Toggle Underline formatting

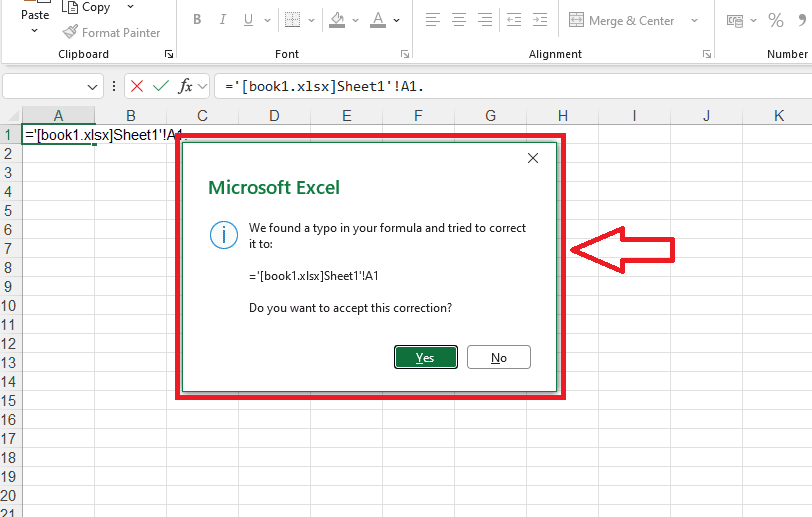[x=248, y=20]
